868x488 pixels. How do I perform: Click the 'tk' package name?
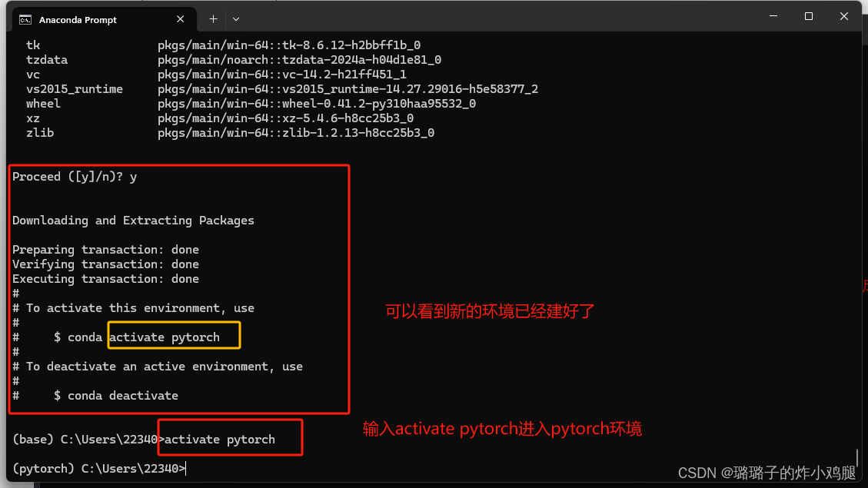click(x=32, y=45)
